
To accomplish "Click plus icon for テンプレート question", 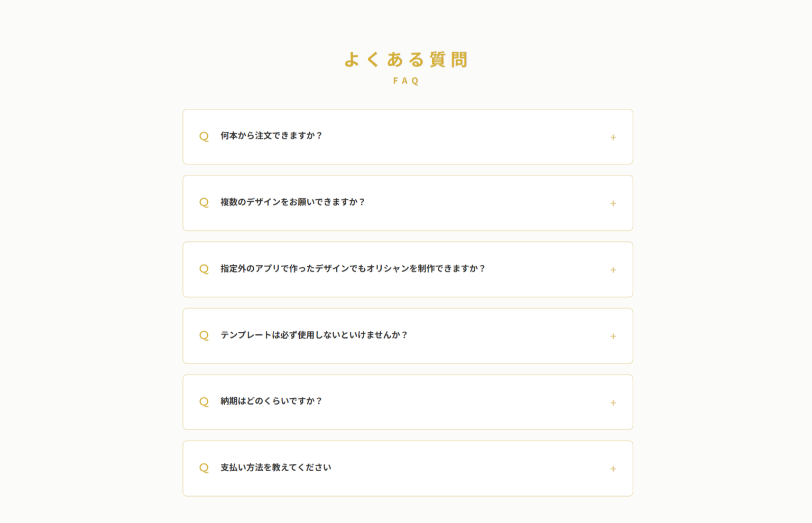I will (613, 337).
